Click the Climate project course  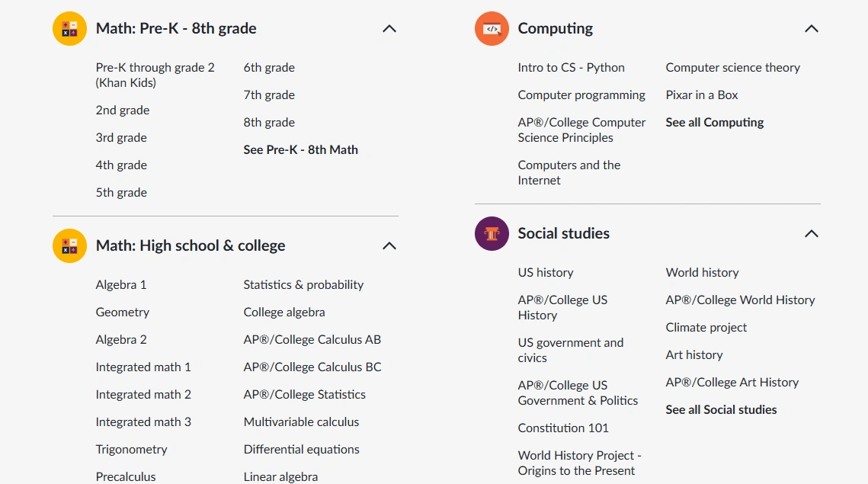pos(706,327)
